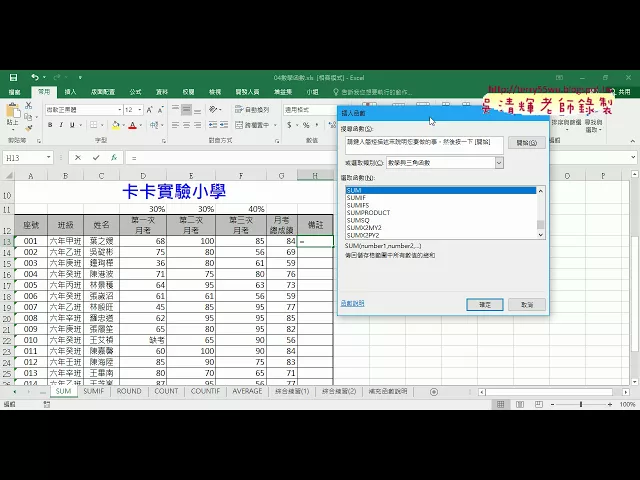
Task: Expand the Name Box H13 dropdown arrow
Action: 48,158
